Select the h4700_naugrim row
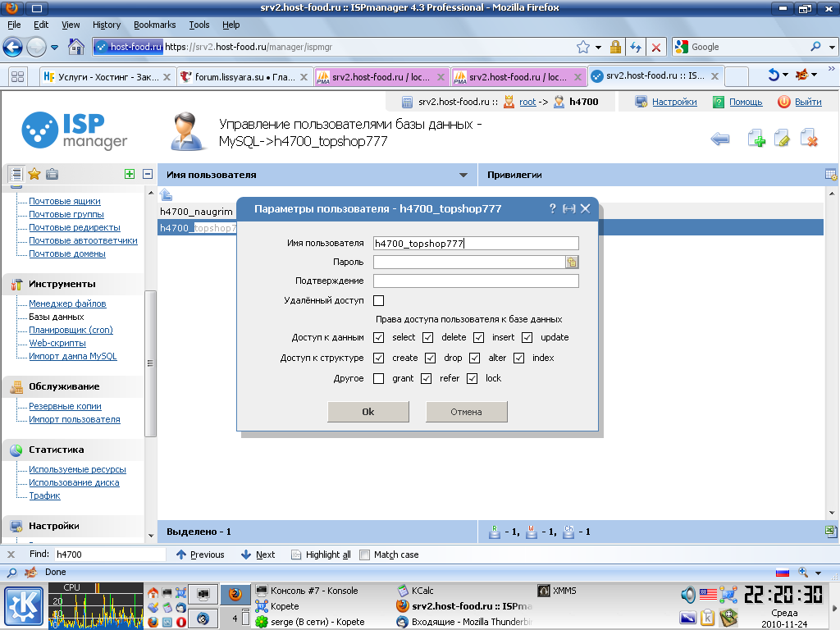 (x=197, y=211)
